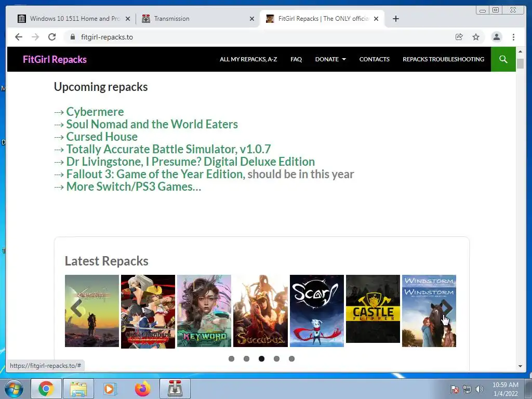532x399 pixels.
Task: Click the green site search magnifier button
Action: [503, 59]
